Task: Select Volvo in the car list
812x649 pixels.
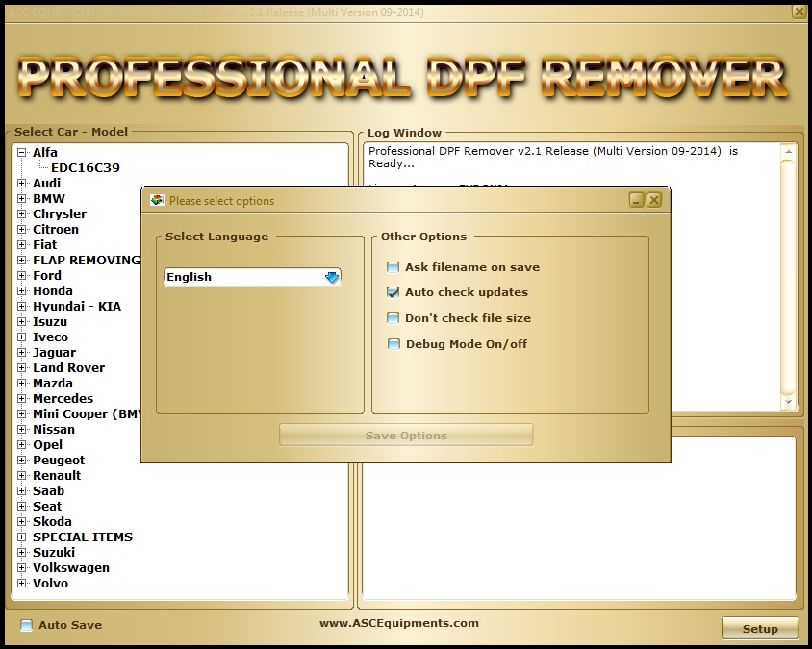Action: coord(51,584)
